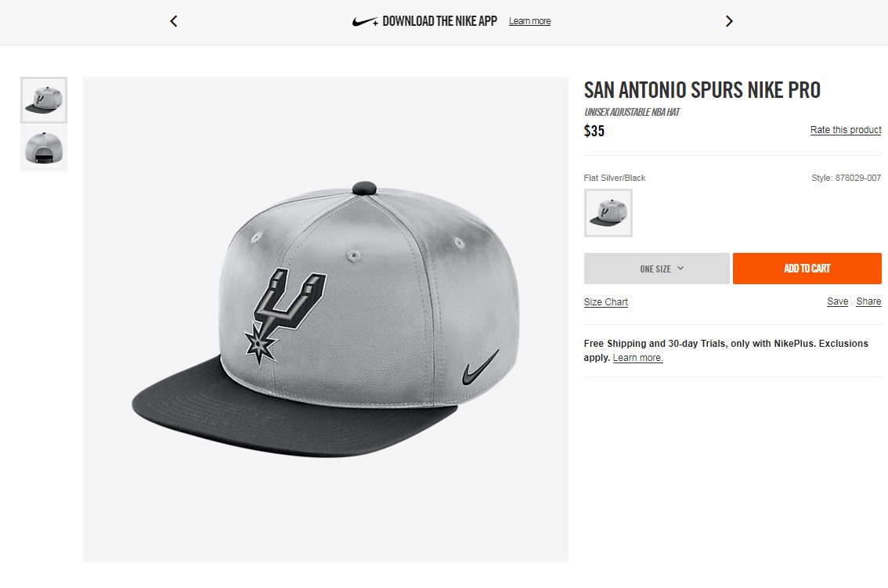Screen dimensions: 888x588
Task: Select the back-view hat thumbnail
Action: coord(44,150)
